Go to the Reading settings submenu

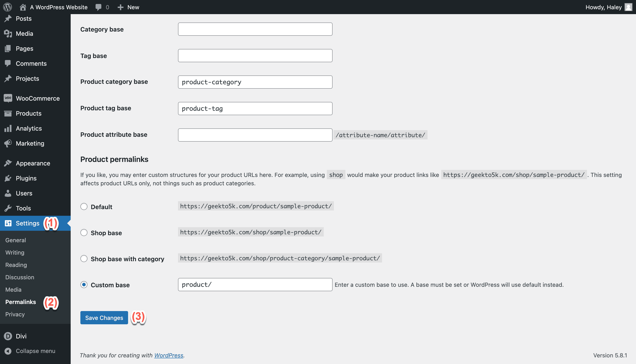click(x=16, y=265)
